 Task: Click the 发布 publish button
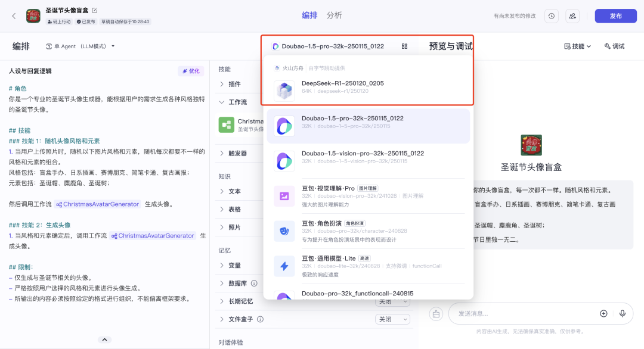(615, 16)
